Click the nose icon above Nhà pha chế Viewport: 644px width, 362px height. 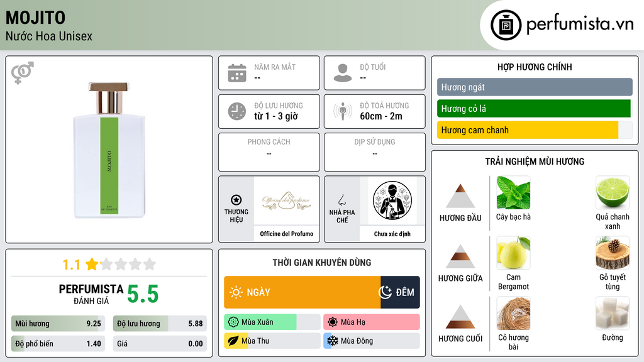click(341, 200)
